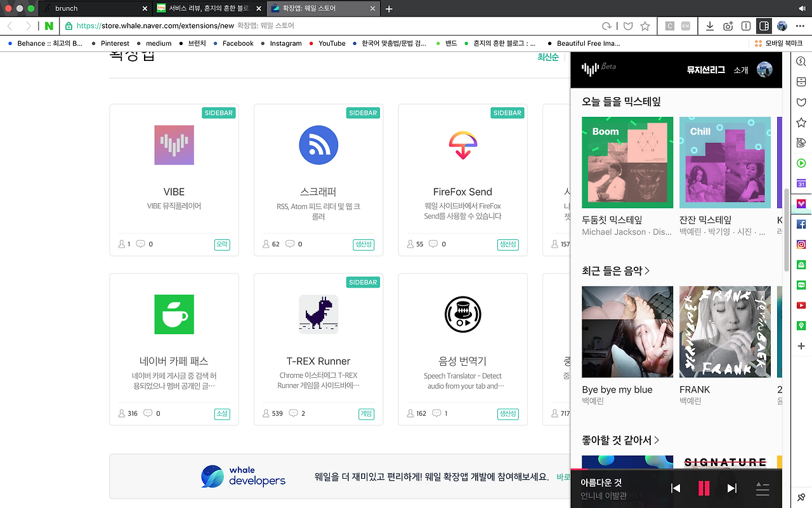Open the Instagram sidebar app

[801, 244]
